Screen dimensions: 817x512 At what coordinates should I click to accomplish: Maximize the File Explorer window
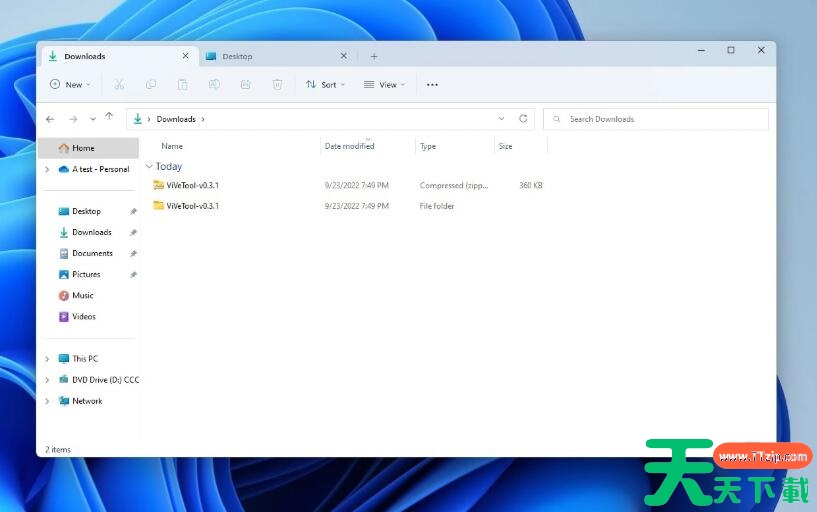(x=731, y=50)
